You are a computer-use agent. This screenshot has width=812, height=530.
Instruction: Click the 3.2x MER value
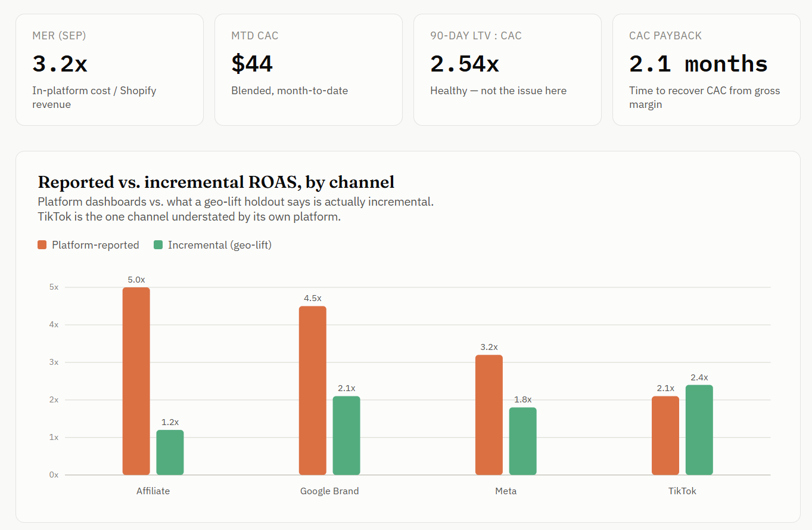coord(60,64)
